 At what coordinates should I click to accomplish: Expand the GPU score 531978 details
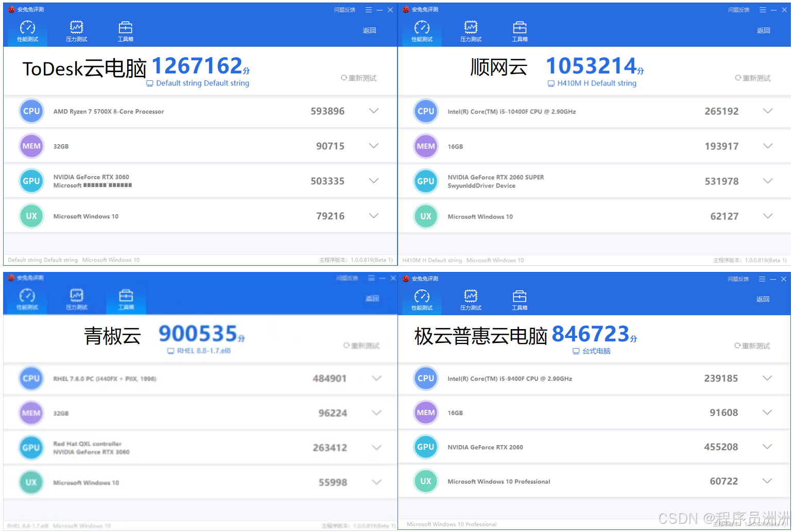pyautogui.click(x=768, y=181)
